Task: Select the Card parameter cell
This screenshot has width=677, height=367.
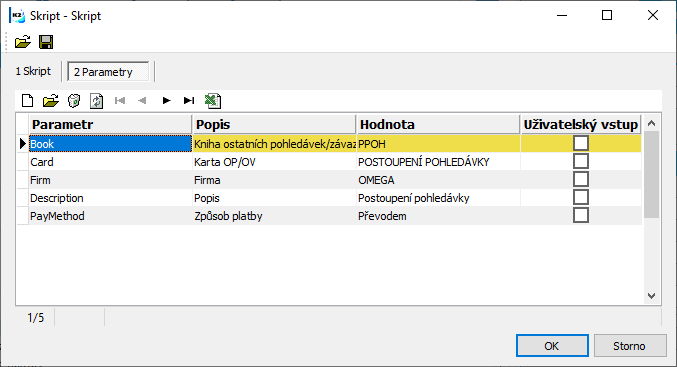Action: coord(110,162)
